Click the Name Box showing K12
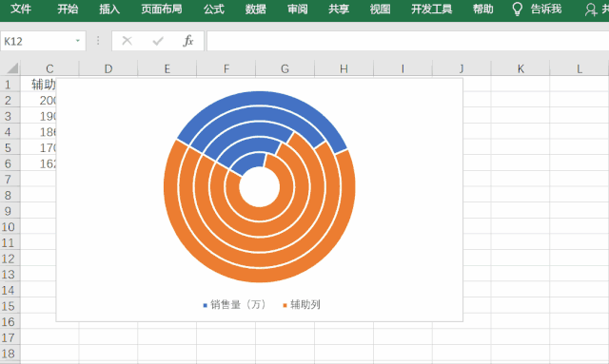This screenshot has height=364, width=609. pos(37,41)
